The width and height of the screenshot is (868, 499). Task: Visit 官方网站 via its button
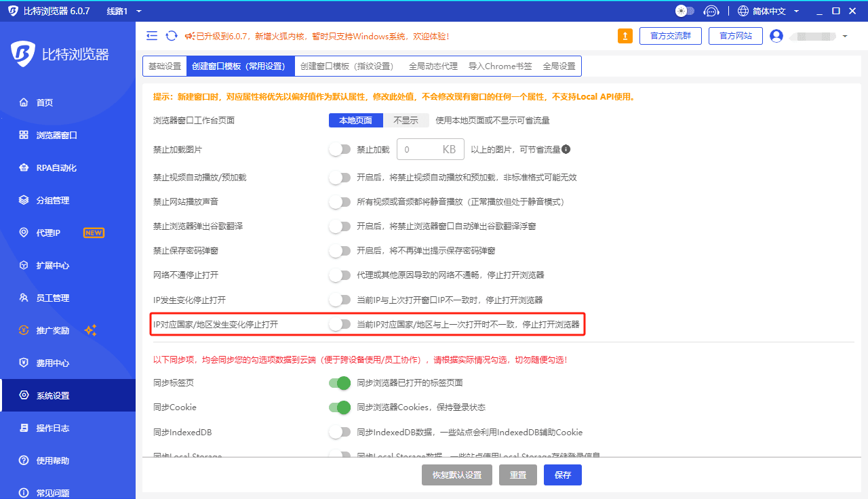point(735,35)
